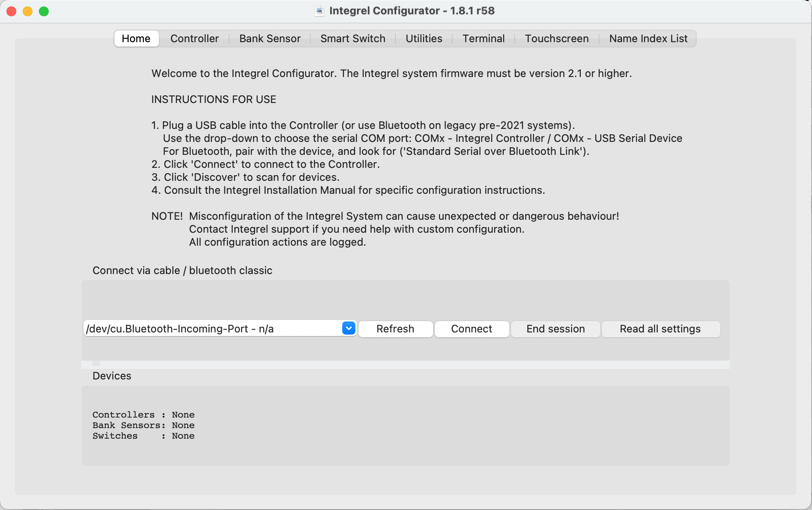812x510 pixels.
Task: Show the Name Index List tab
Action: coord(648,39)
